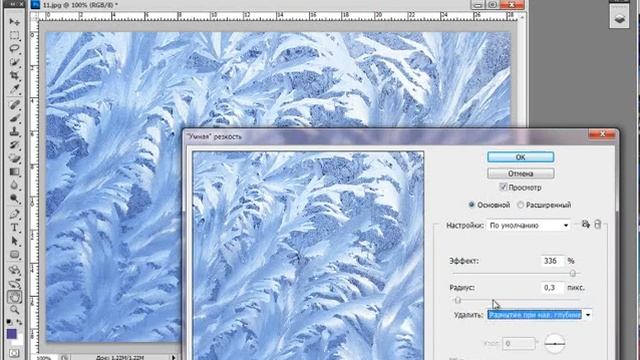Toggle the Просмотр preview checkbox
The height and width of the screenshot is (360, 640).
point(503,187)
